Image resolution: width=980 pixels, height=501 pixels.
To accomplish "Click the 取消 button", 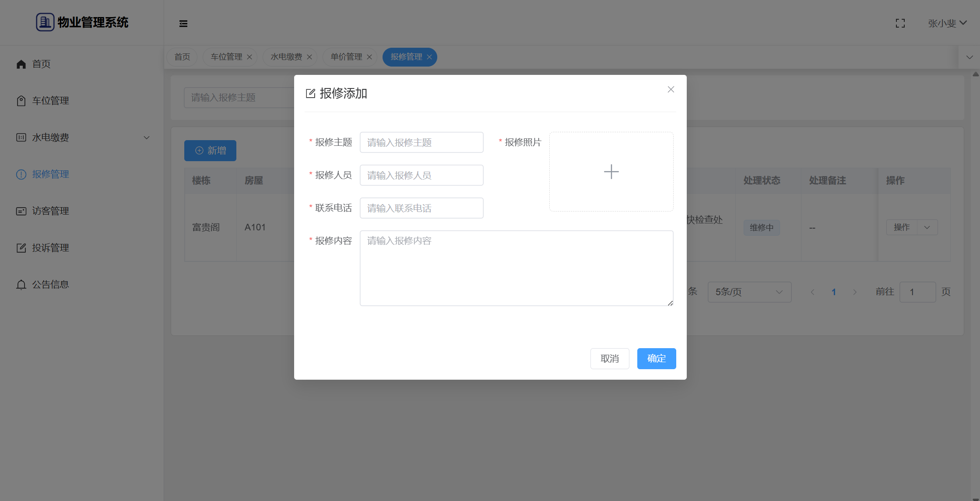I will (609, 359).
